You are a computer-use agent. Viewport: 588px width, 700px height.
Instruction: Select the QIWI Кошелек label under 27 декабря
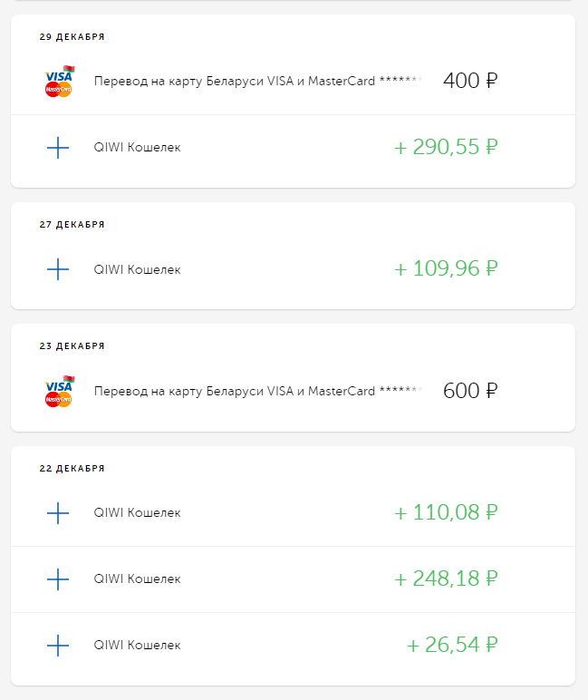tap(137, 269)
